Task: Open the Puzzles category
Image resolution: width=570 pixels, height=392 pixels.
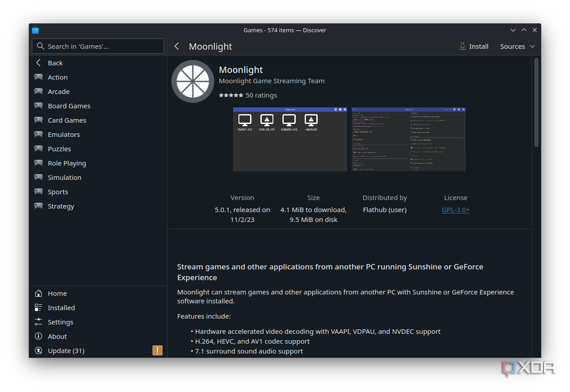Action: [98, 149]
